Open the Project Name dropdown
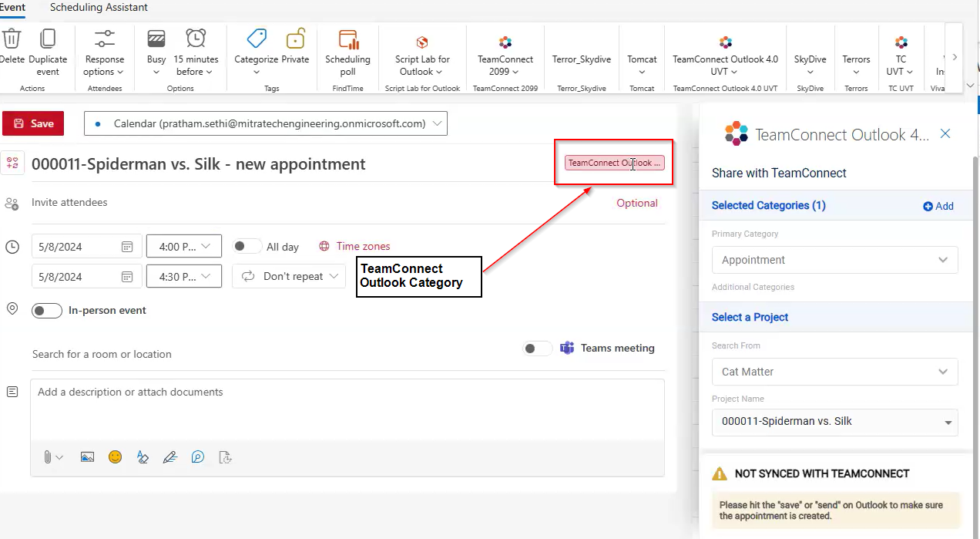Screen dimensions: 980x539 [834, 422]
